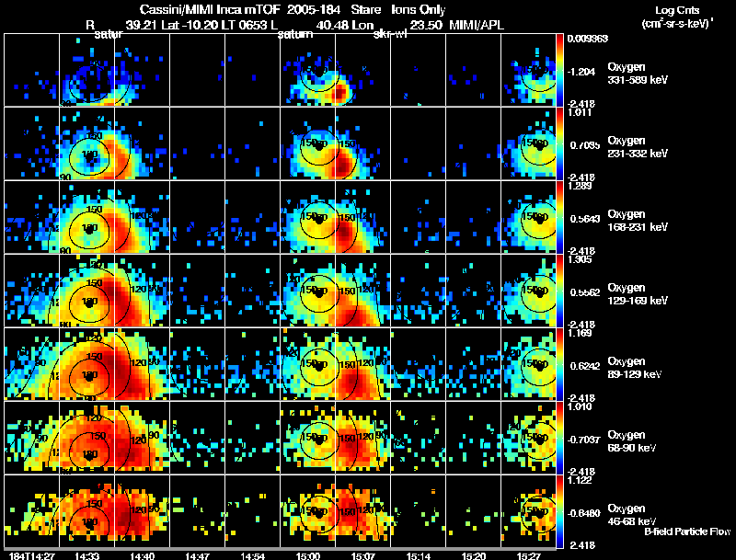This screenshot has width=736, height=560.
Task: Click the time axis label 14:54
Action: [x=252, y=555]
